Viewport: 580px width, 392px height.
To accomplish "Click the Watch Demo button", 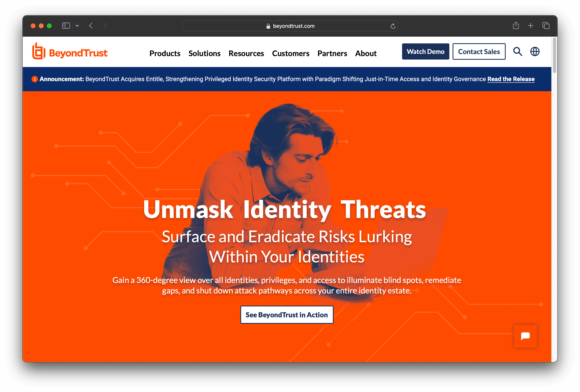I will point(425,52).
